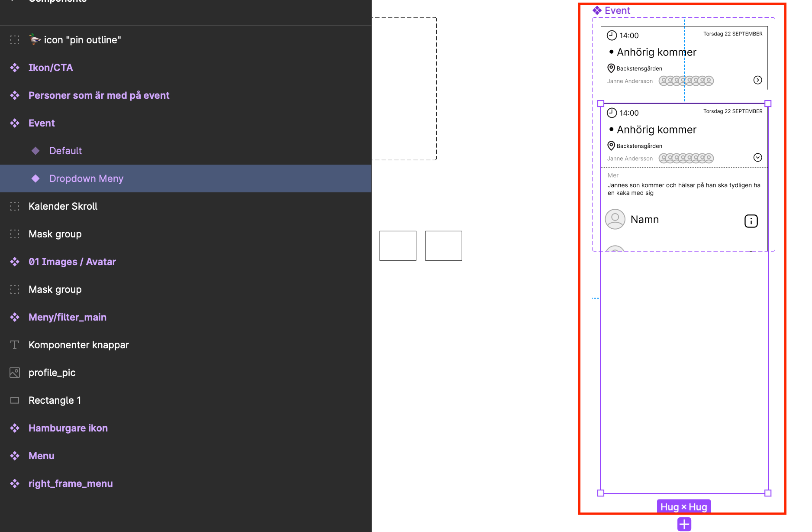Select the Komponenter knappar text layer

(x=186, y=345)
